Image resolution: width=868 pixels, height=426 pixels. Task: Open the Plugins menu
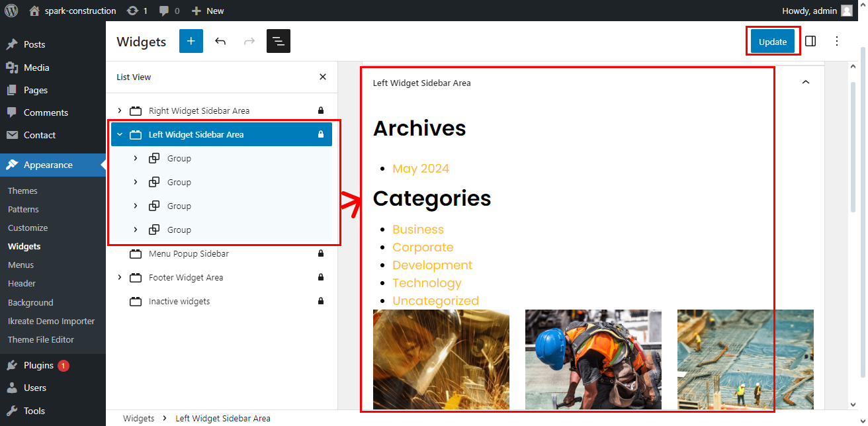(38, 365)
